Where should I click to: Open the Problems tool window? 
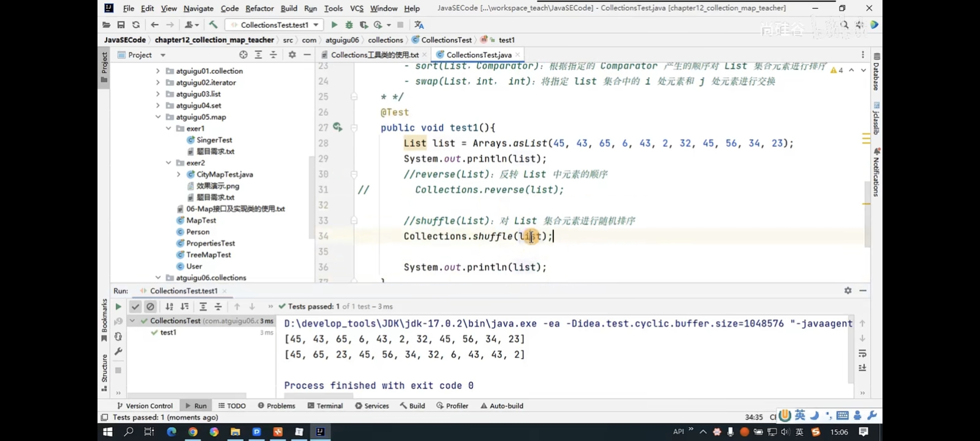277,406
